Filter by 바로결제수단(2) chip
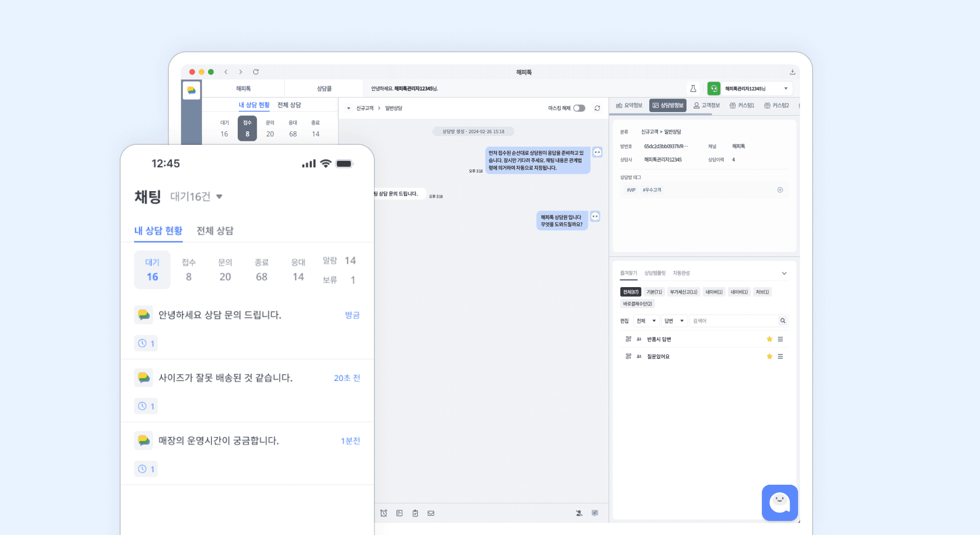The width and height of the screenshot is (980, 535). coord(637,304)
